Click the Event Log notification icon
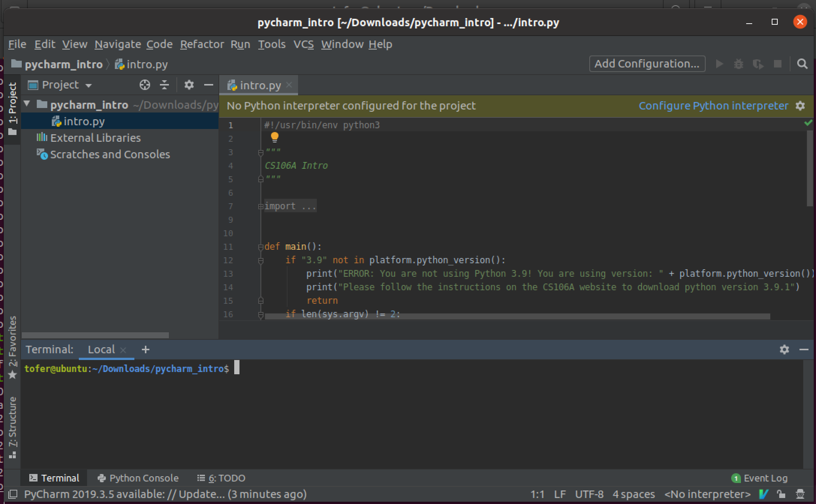 pos(735,478)
